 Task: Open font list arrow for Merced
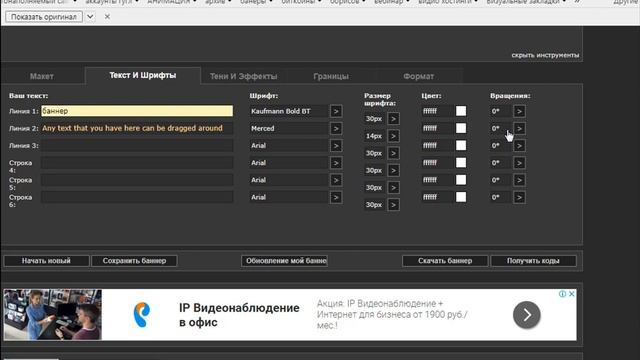tap(336, 129)
